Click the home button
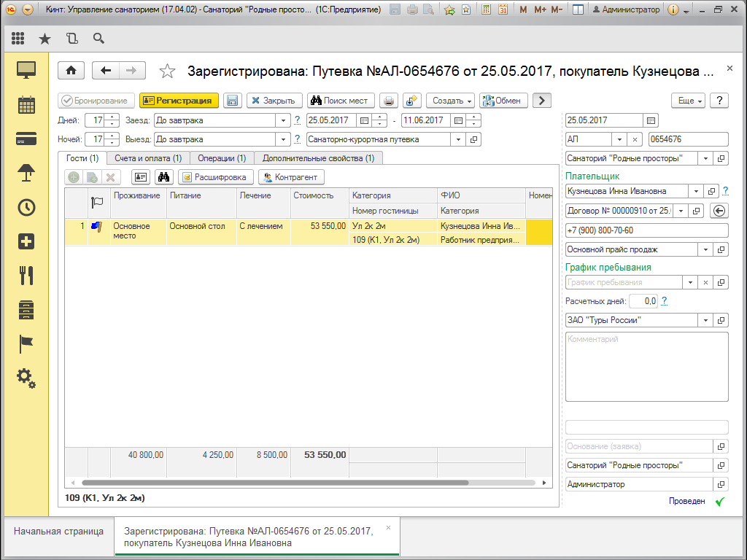 [71, 70]
